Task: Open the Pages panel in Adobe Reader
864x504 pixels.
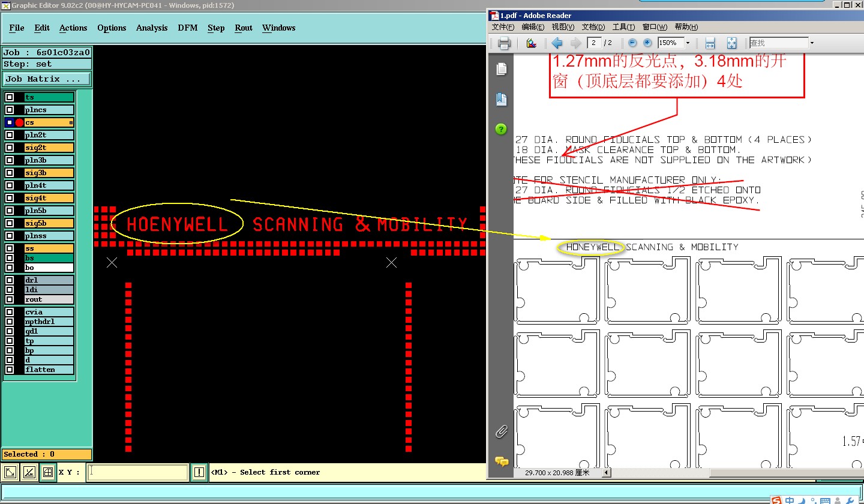Action: (x=502, y=69)
